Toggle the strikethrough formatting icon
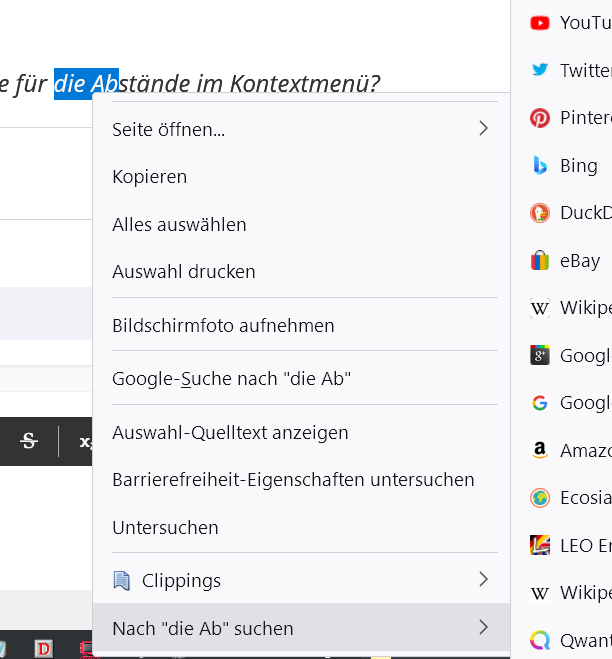 click(29, 440)
